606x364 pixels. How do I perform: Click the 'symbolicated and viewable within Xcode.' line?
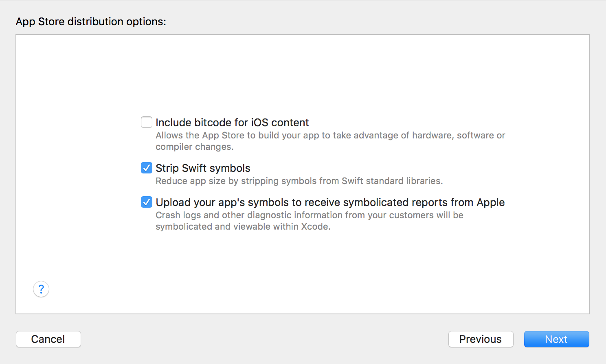click(x=243, y=227)
